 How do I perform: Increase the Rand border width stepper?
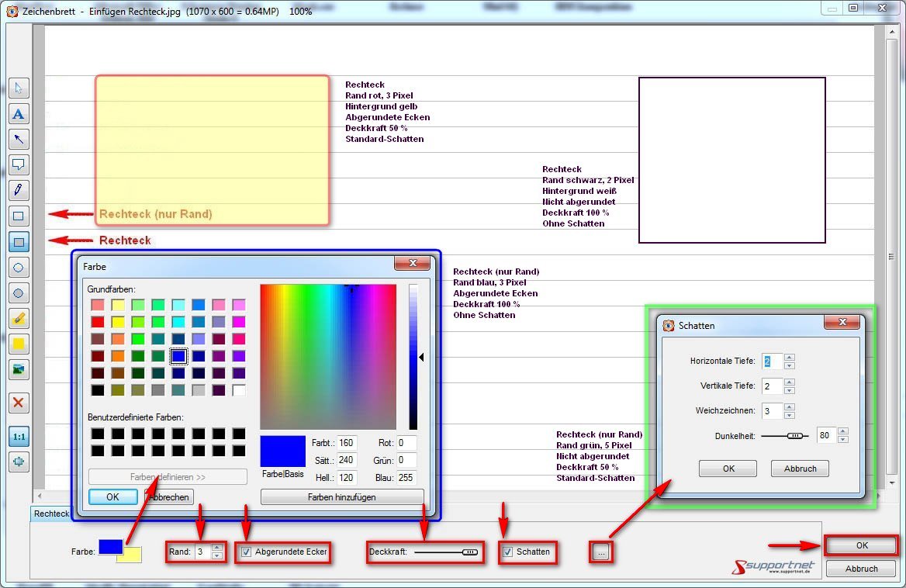tap(216, 548)
